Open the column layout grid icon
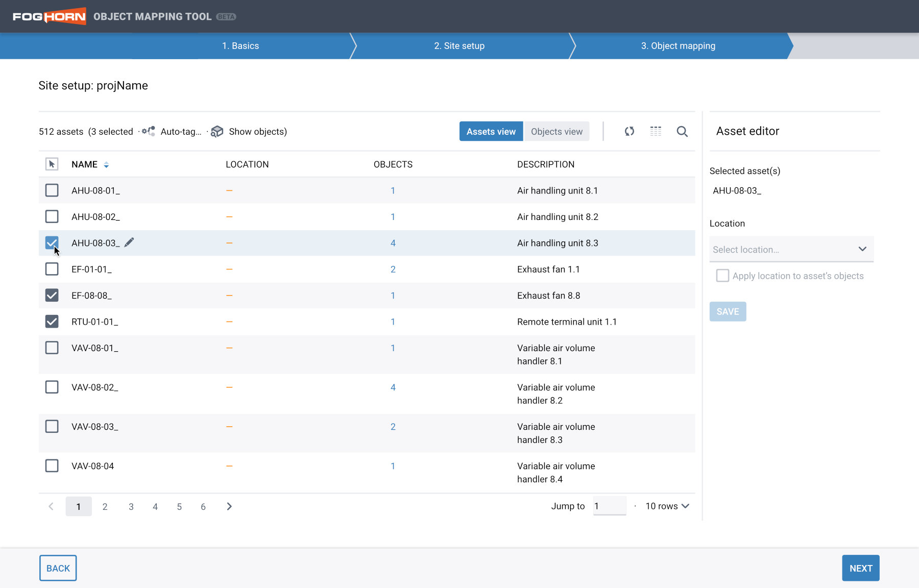This screenshot has height=588, width=919. pyautogui.click(x=656, y=131)
